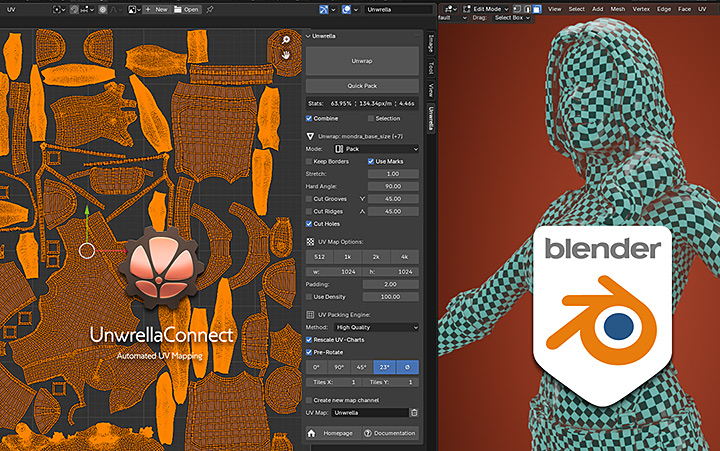The width and height of the screenshot is (720, 451).
Task: Enable the Use Density checkbox
Action: (x=309, y=297)
